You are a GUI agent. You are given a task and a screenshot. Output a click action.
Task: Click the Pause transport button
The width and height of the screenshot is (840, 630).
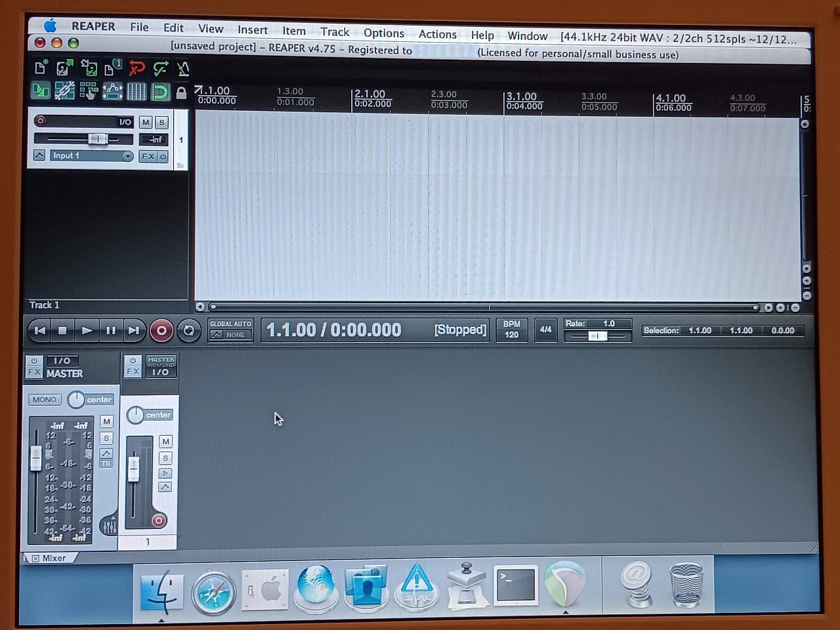click(x=110, y=330)
